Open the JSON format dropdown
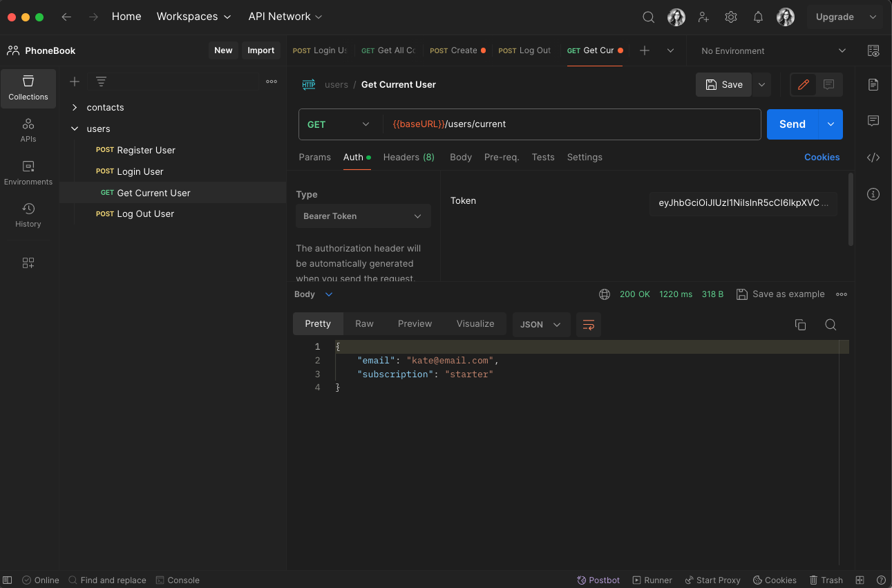 541,324
